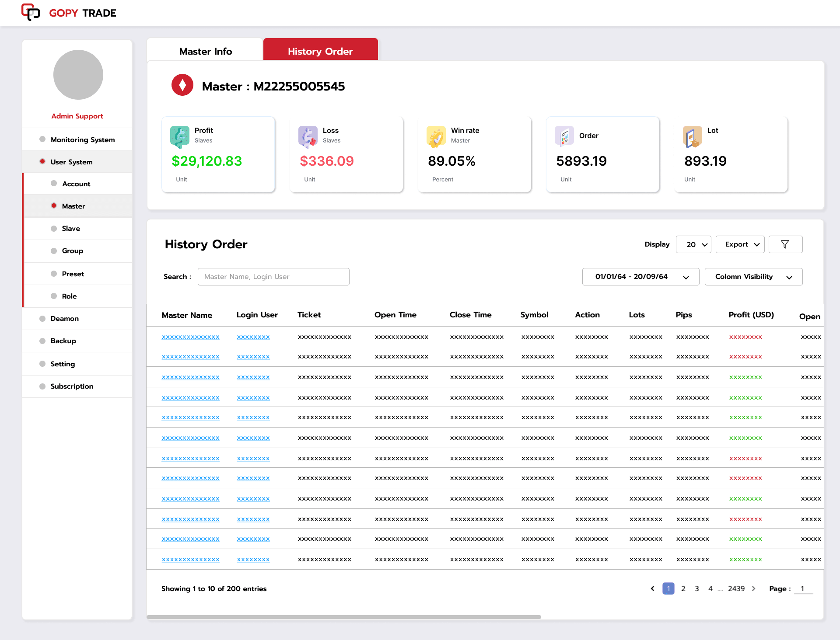This screenshot has height=640, width=840.
Task: Expand the Colomn Visibility dropdown
Action: click(753, 276)
